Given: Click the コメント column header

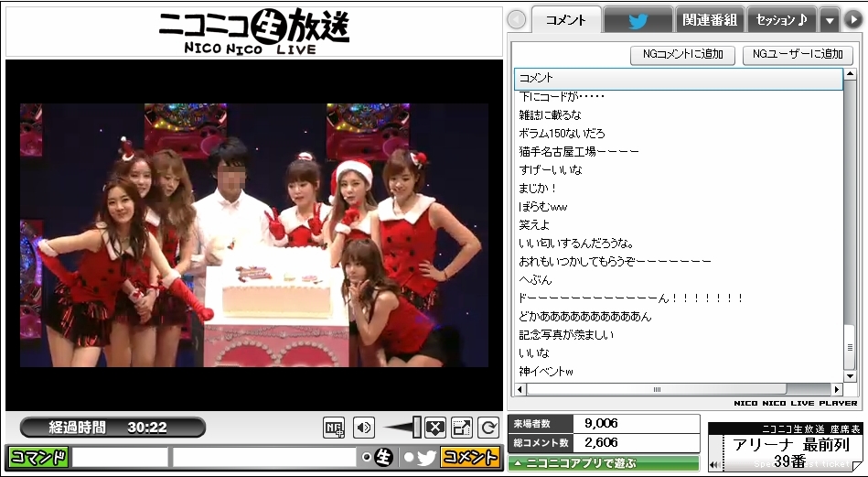Looking at the screenshot, I should click(679, 78).
